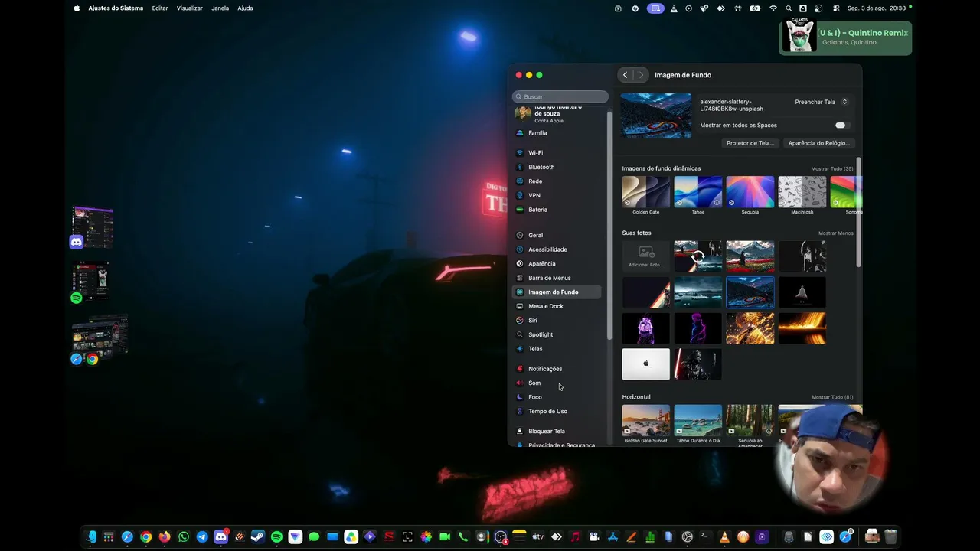Screen dimensions: 980x551
Task: Open the Apple account row in the sidebar
Action: click(557, 113)
